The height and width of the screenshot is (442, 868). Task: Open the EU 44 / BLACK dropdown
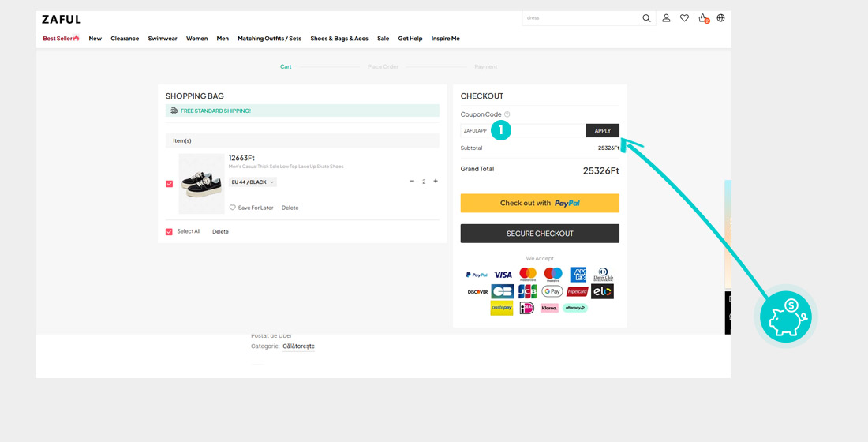pos(253,182)
